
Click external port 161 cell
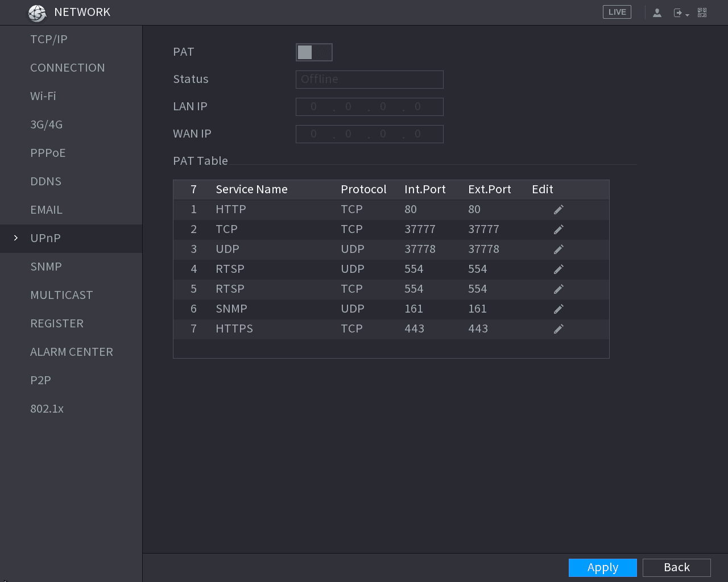(x=477, y=309)
